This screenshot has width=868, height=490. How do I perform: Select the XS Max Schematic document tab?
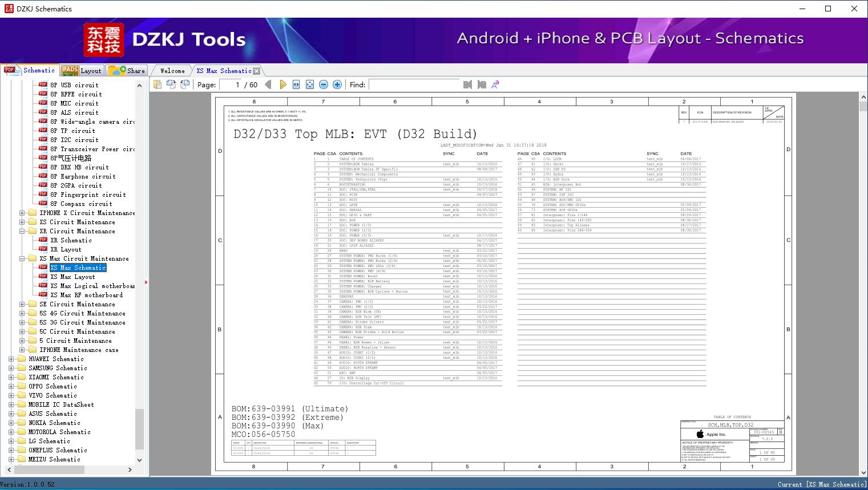point(224,71)
